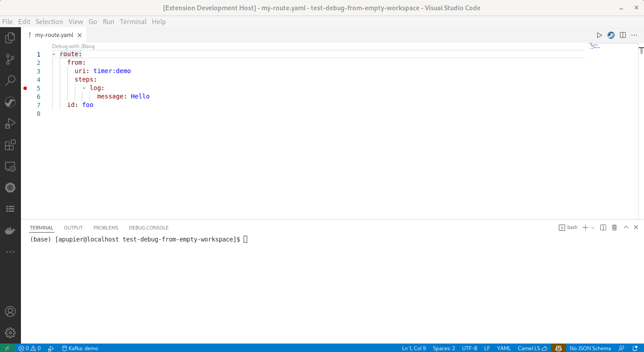This screenshot has height=352, width=644.
Task: Kill the terminal with the trash icon
Action: tap(614, 227)
